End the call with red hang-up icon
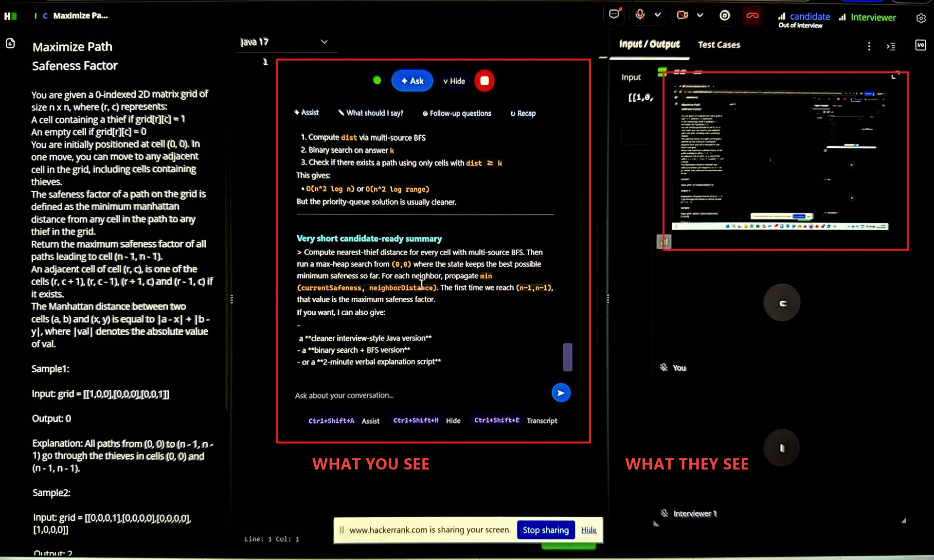The height and width of the screenshot is (560, 934). (x=753, y=16)
